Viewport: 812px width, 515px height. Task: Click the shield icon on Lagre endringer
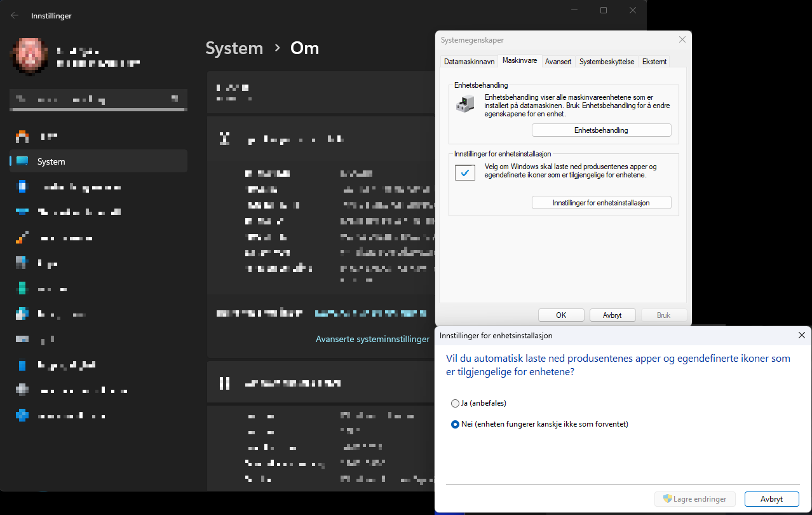(x=667, y=499)
